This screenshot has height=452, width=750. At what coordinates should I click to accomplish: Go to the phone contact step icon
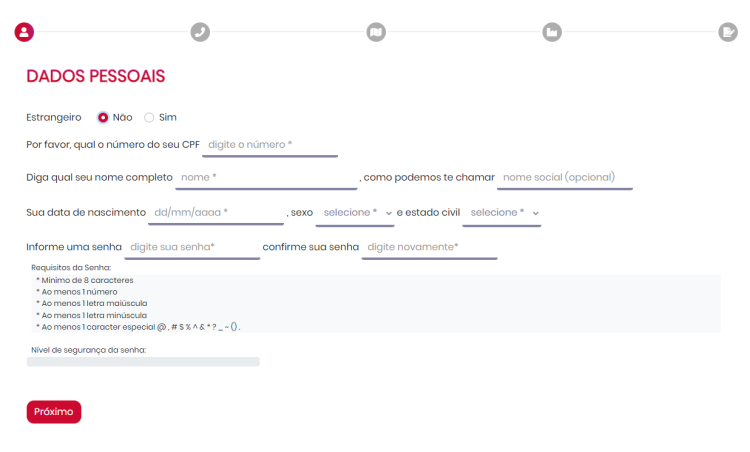(x=200, y=32)
